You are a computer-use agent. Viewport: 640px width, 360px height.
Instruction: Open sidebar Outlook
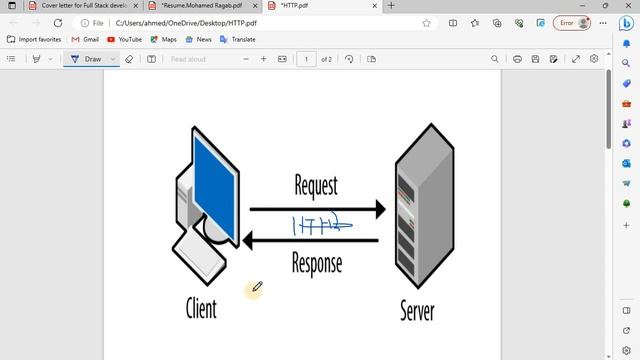pyautogui.click(x=627, y=164)
